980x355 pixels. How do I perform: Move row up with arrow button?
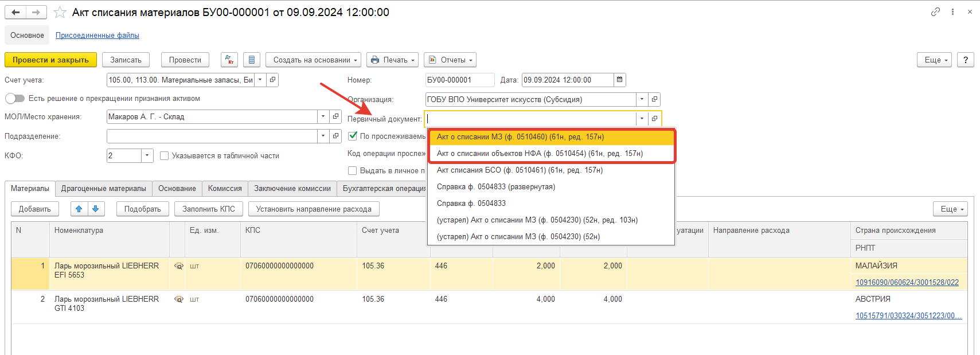pos(79,209)
